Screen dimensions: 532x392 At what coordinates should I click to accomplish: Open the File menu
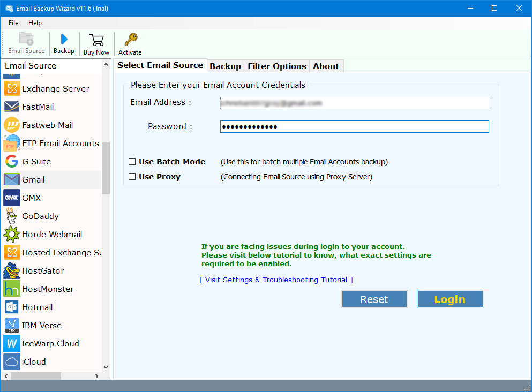tap(13, 23)
